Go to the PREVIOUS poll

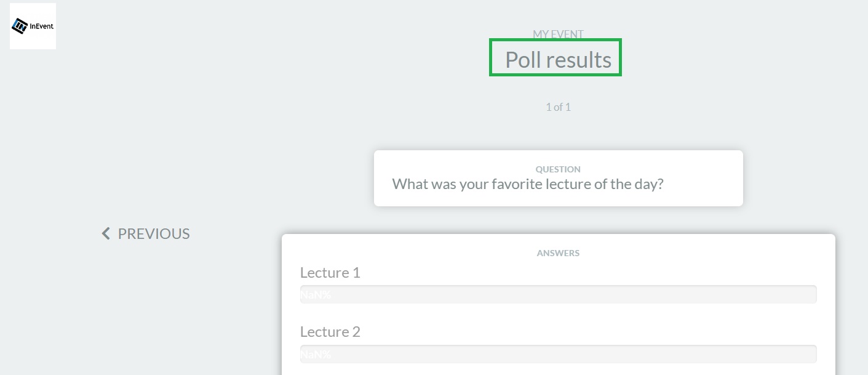(x=146, y=233)
